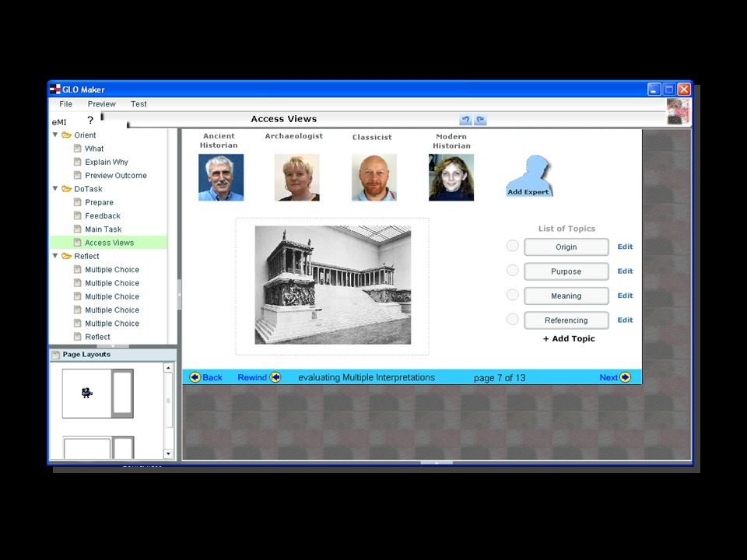
Task: Select the radio button beside Purpose
Action: tap(513, 271)
